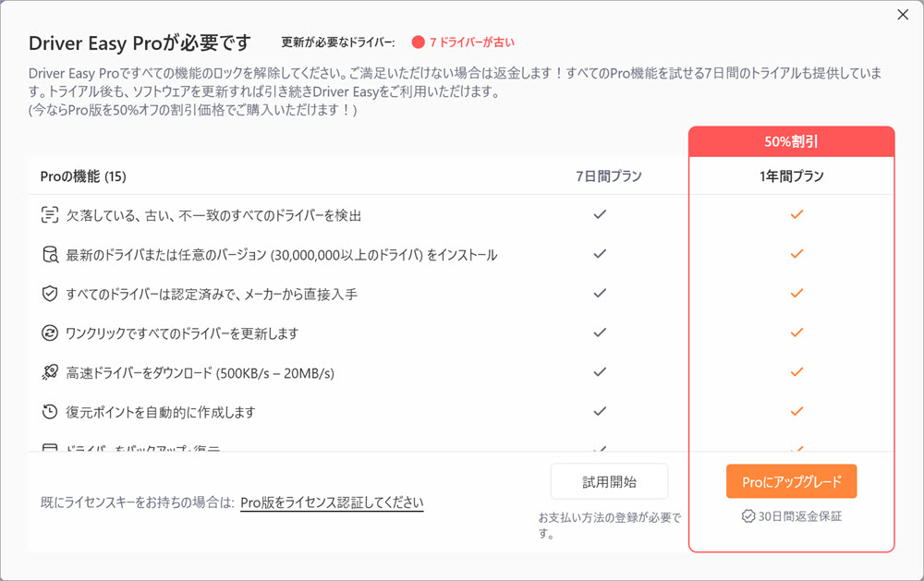Click the 今ならPro版を50%オフ discount note
This screenshot has height=581, width=924.
coord(193,110)
